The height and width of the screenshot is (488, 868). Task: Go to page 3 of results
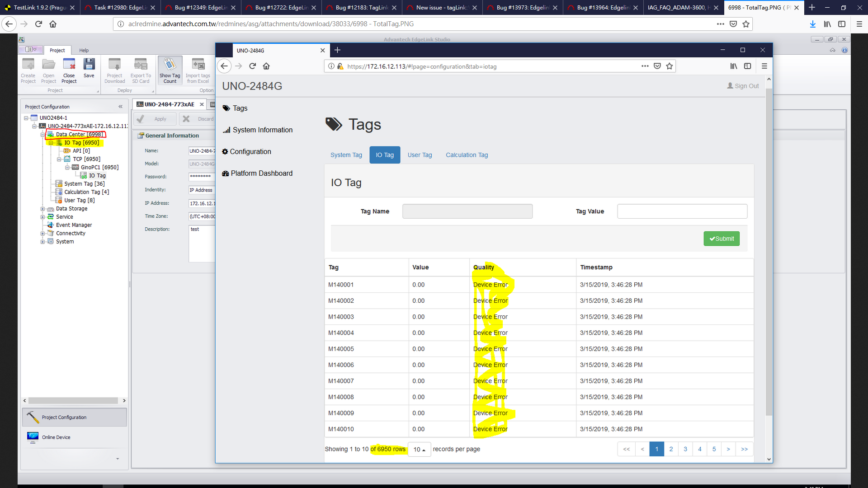tap(685, 449)
